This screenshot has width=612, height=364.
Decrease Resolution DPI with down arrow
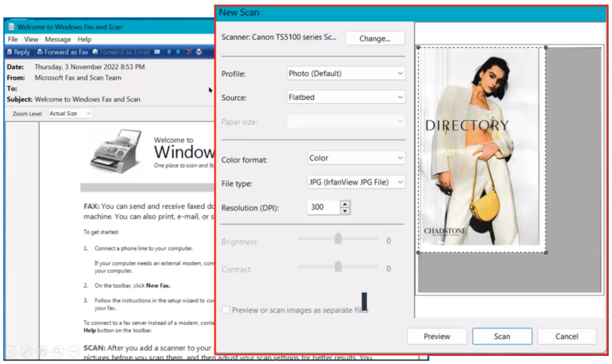point(345,211)
